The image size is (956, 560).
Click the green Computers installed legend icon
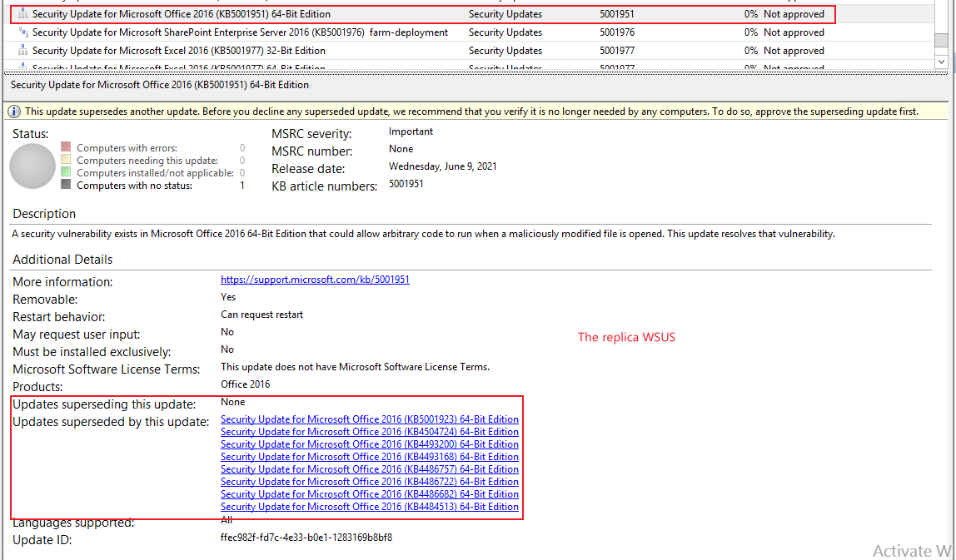coord(65,172)
